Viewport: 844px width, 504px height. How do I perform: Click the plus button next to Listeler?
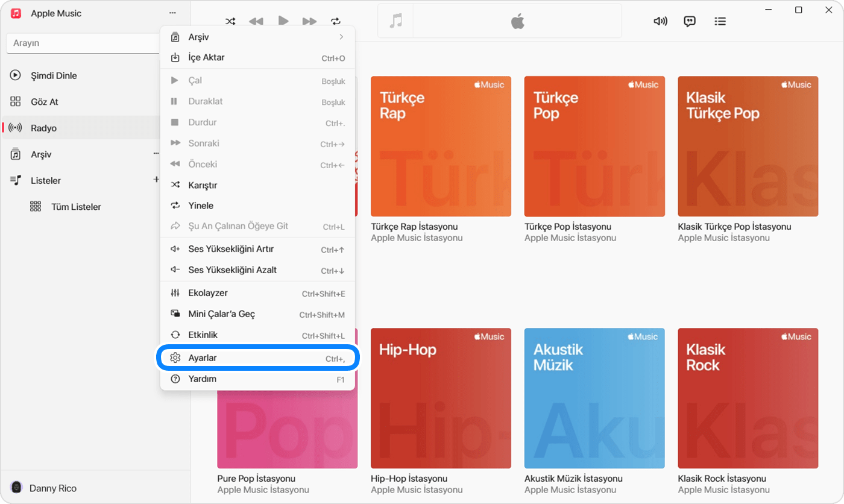pyautogui.click(x=156, y=180)
